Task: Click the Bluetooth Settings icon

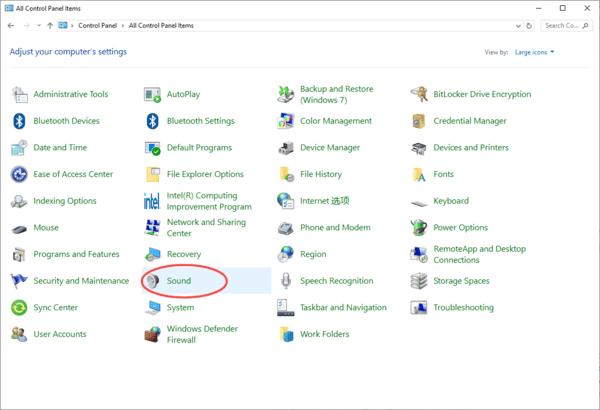Action: point(152,121)
